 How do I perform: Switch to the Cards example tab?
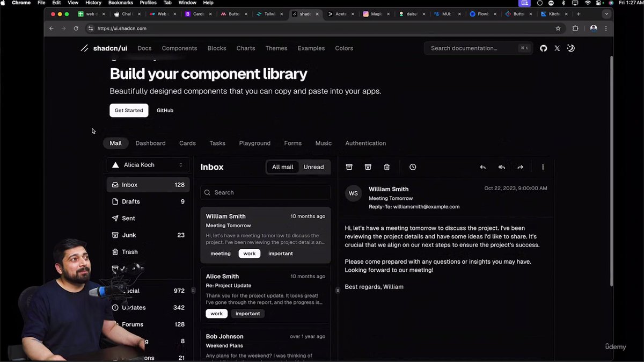[x=187, y=143]
